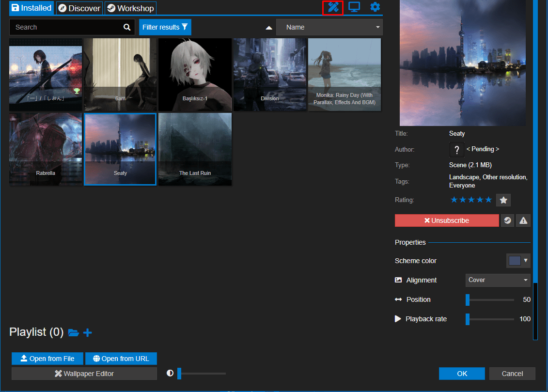
Task: Select Monika: Rainy Day wallpaper thumbnail
Action: [x=344, y=75]
